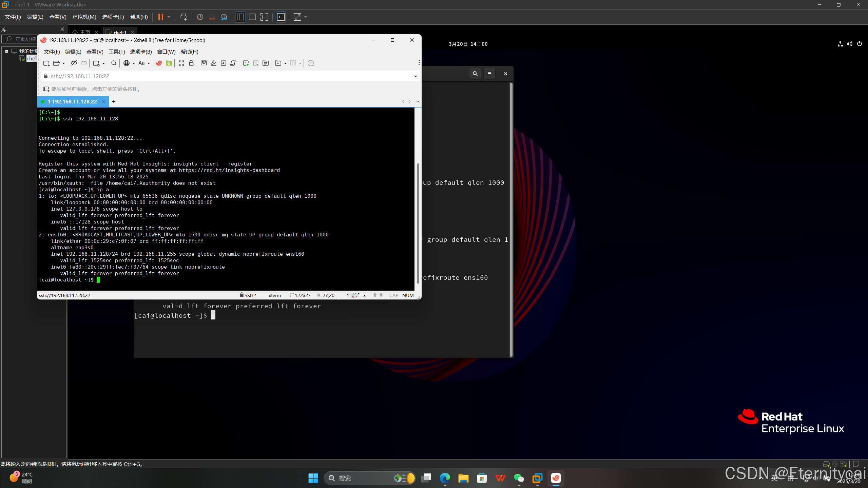Take a VM snapshot in VMware
This screenshot has width=868, height=488.
(200, 17)
